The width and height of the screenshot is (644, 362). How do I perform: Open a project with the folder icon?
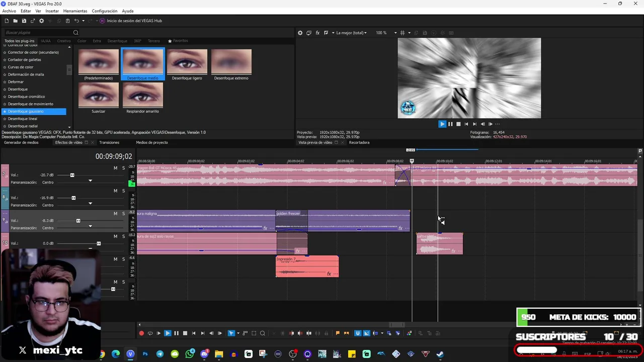(x=15, y=21)
